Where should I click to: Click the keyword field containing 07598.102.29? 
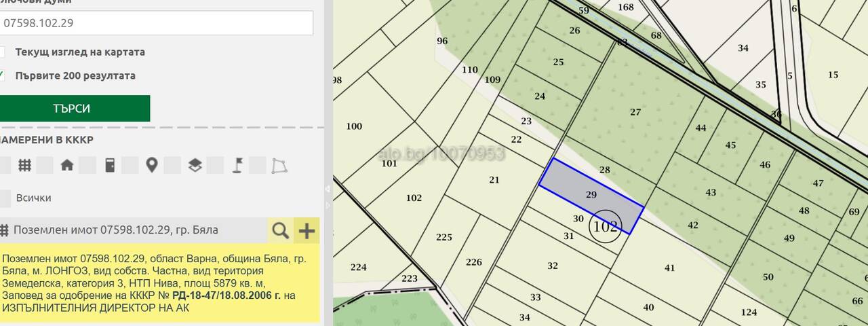[x=156, y=22]
